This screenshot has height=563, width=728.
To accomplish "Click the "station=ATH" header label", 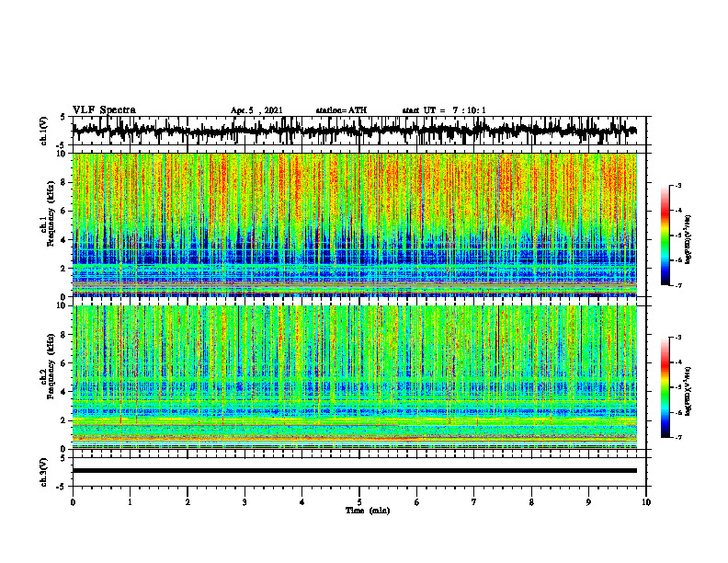I will [341, 110].
